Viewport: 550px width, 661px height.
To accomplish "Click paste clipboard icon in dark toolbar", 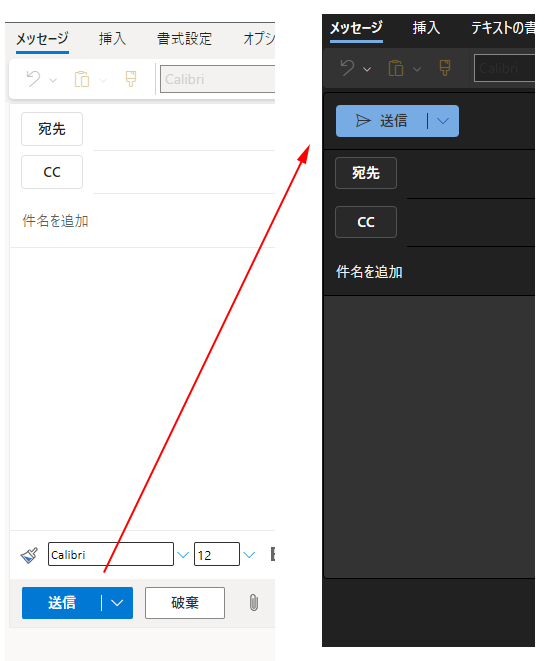I will (396, 68).
